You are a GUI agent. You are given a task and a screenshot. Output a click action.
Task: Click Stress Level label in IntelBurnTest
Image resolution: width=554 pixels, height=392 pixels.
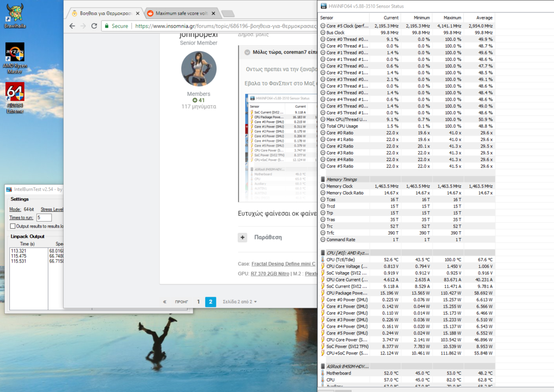(x=52, y=209)
